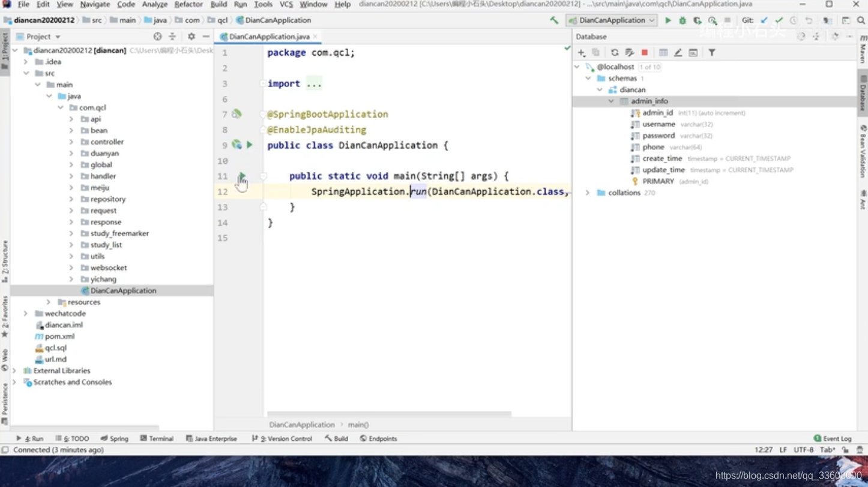Image resolution: width=868 pixels, height=487 pixels.
Task: Open the Run tool window
Action: click(x=29, y=438)
